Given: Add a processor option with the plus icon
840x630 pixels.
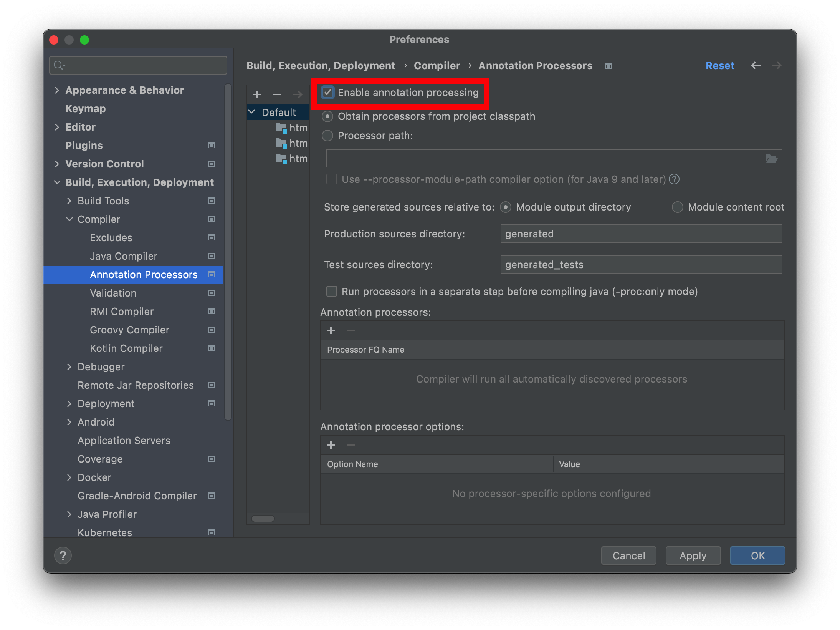Looking at the screenshot, I should (331, 445).
